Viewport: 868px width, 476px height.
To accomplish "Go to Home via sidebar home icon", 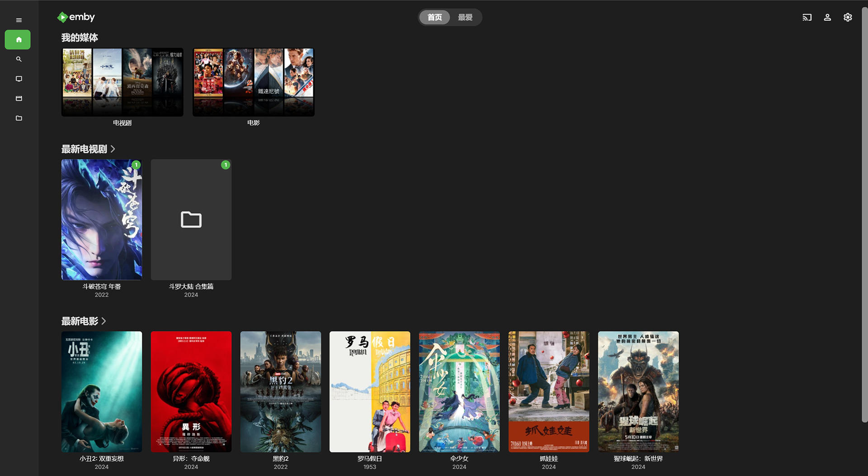I will (18, 40).
